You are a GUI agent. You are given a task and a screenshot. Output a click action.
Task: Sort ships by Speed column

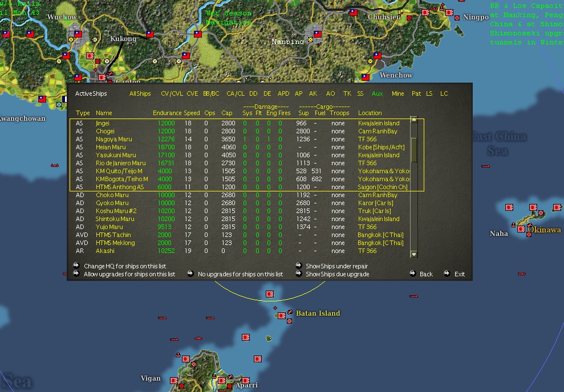[x=192, y=113]
